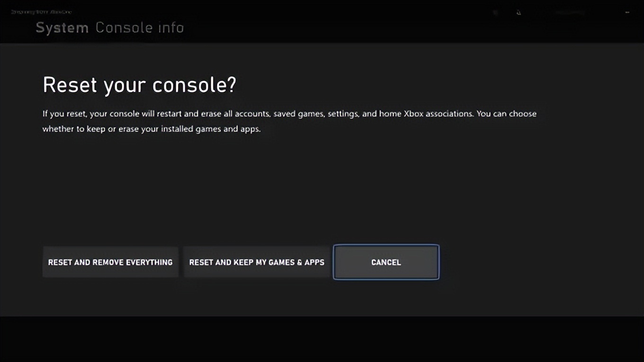
Task: Click the reset warning description text
Action: click(x=289, y=121)
